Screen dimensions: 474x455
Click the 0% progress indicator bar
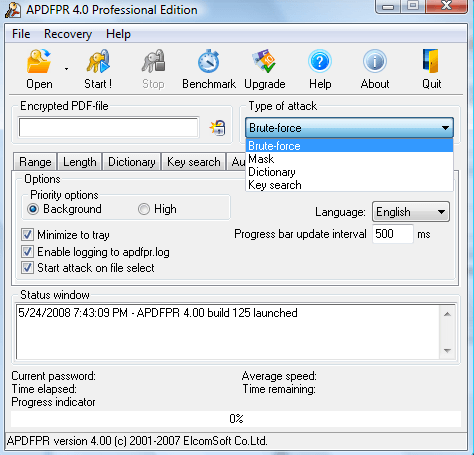(x=236, y=419)
